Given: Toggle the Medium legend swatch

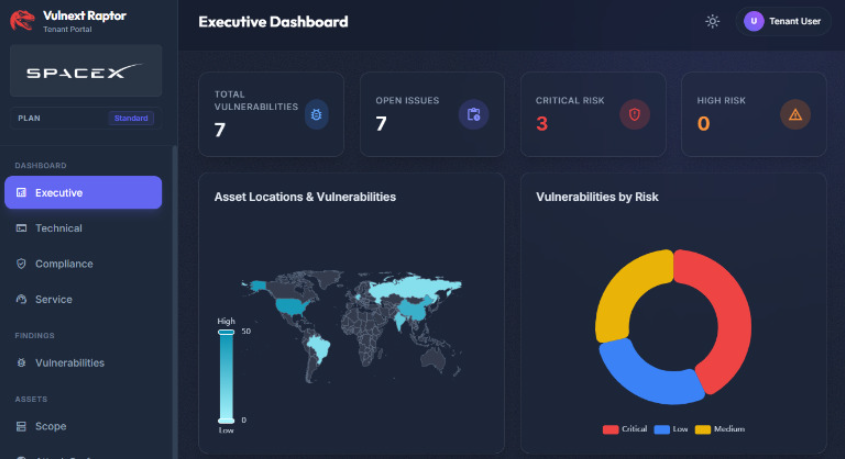Looking at the screenshot, I should point(703,429).
